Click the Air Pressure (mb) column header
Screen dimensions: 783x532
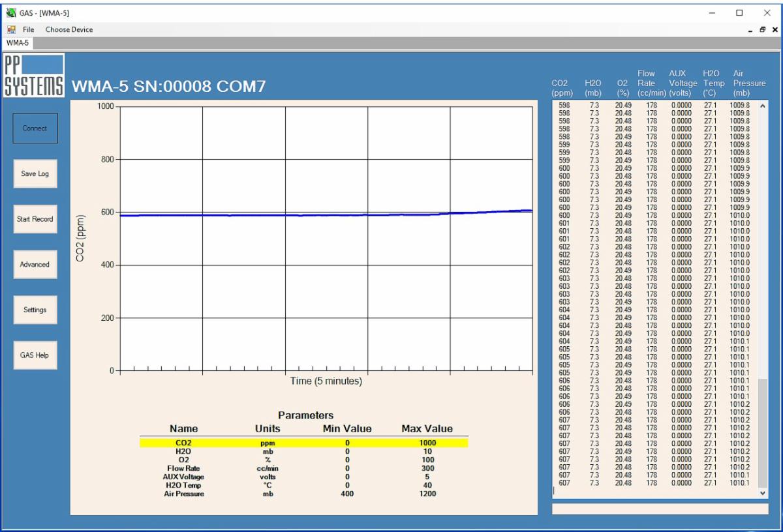(749, 83)
